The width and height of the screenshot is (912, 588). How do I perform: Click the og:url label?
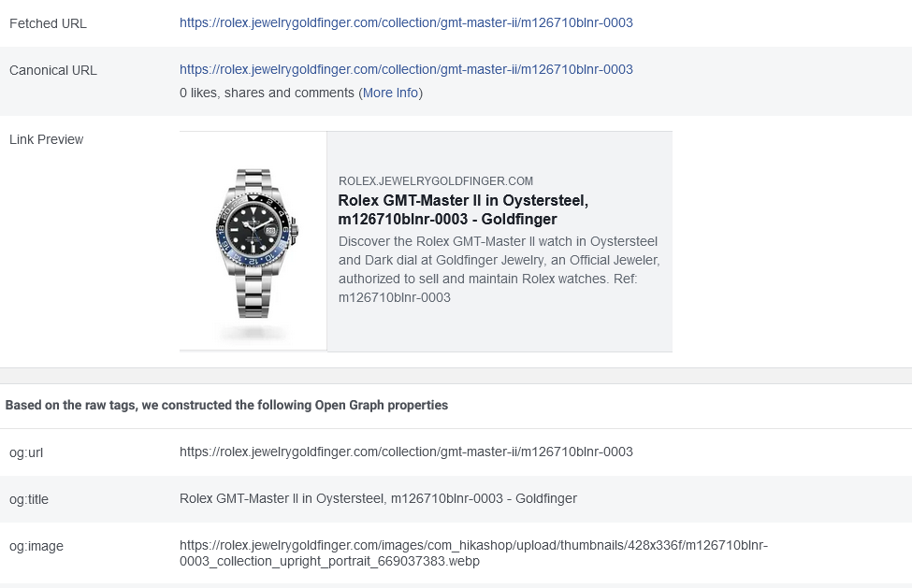[24, 452]
